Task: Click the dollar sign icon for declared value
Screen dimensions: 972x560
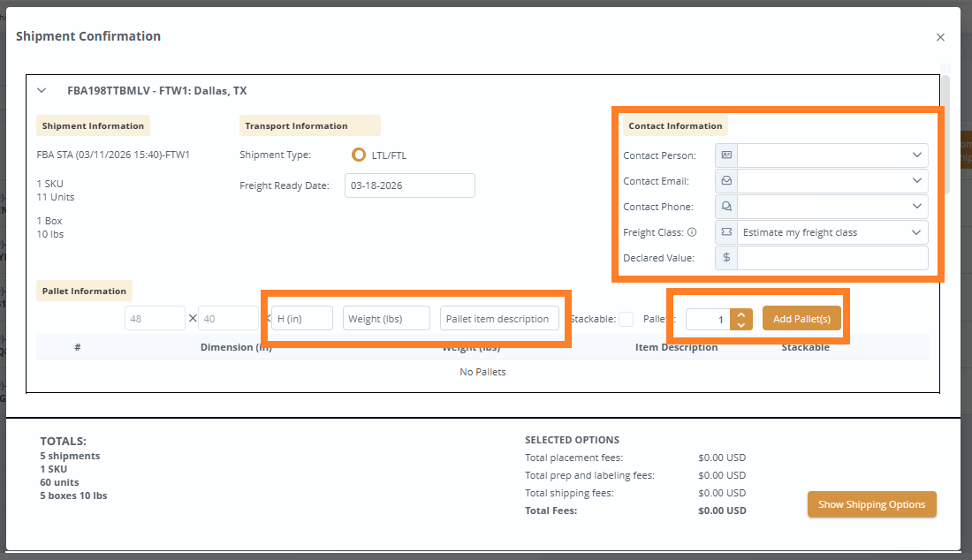Action: 726,258
